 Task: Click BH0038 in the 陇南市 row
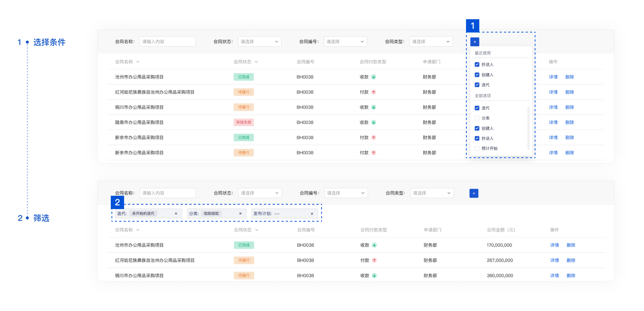[305, 122]
